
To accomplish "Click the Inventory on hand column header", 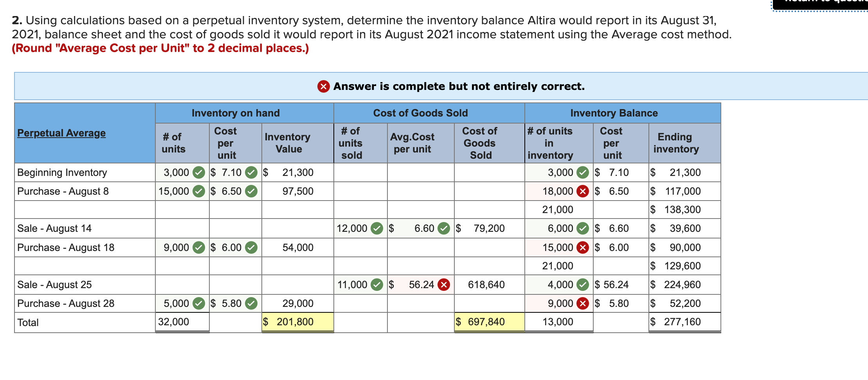I will click(x=236, y=113).
